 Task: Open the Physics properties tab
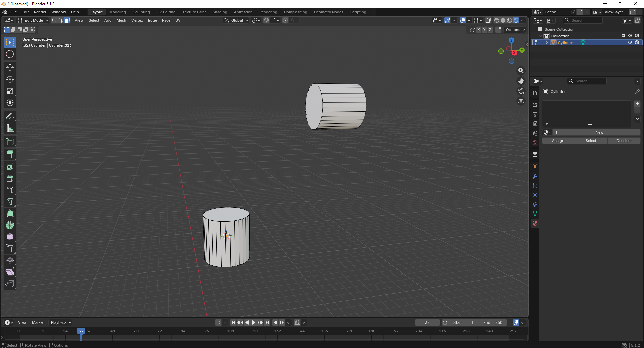click(535, 195)
